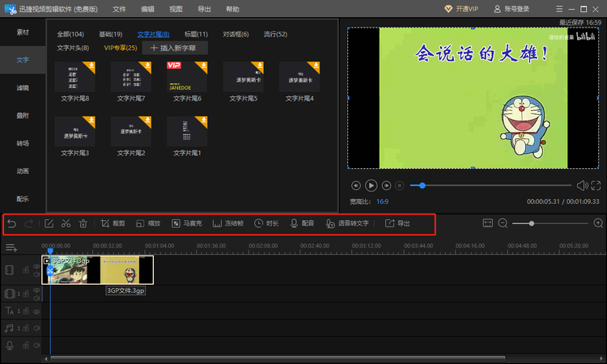The image size is (607, 364).
Task: Zoom in the timeline with the plus icon
Action: 598,223
